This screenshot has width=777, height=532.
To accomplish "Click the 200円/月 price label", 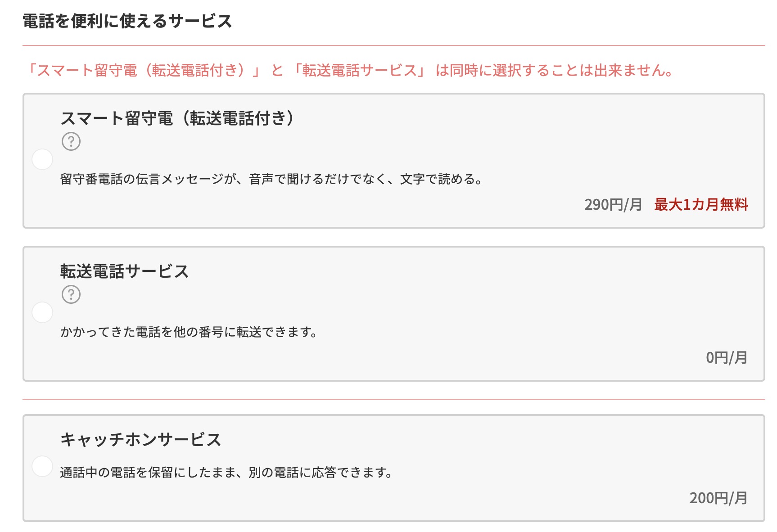I will pos(718,498).
